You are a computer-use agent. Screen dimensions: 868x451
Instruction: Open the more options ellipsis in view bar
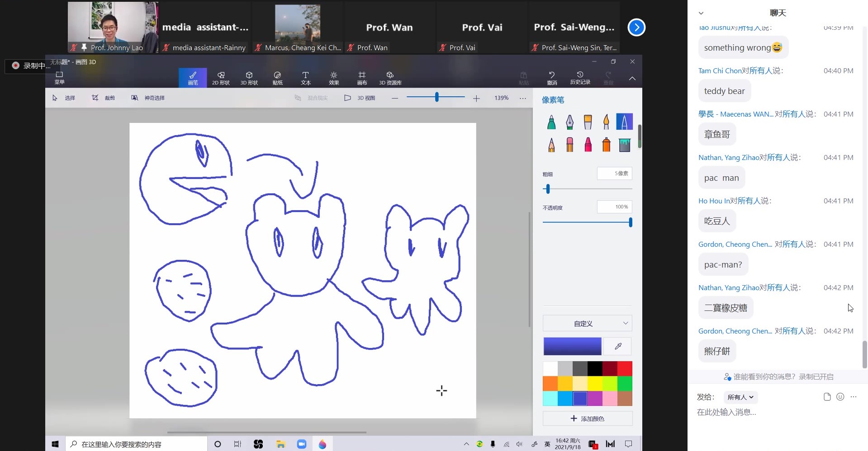(523, 98)
